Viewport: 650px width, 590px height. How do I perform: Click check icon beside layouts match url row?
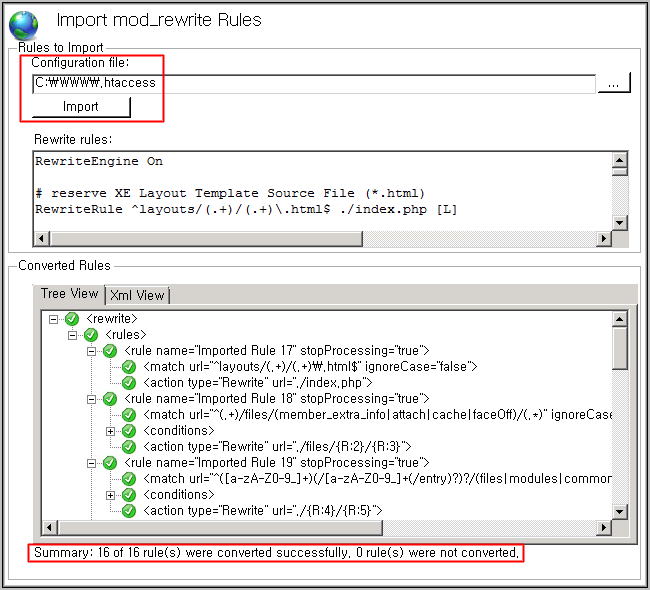(x=129, y=367)
